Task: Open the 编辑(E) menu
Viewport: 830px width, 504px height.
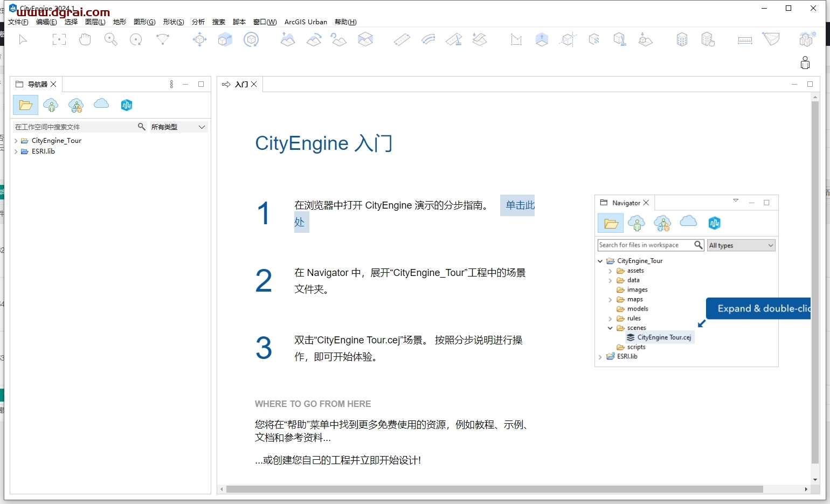Action: point(46,22)
